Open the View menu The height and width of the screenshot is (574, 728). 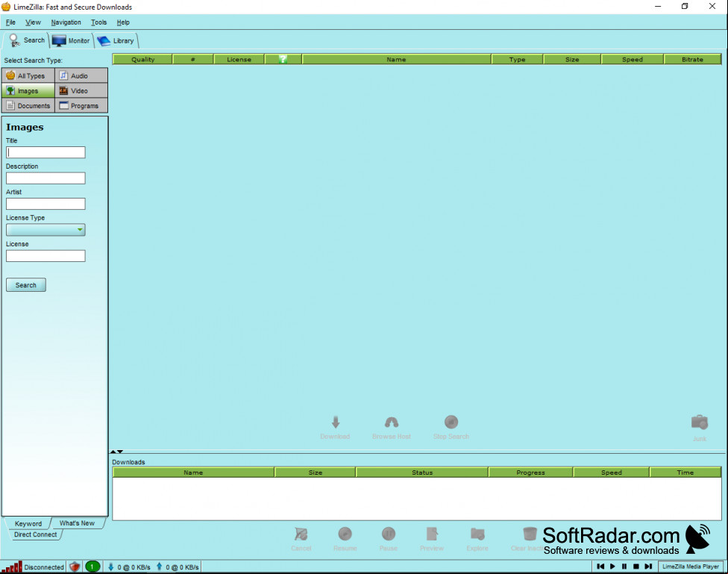(x=33, y=22)
